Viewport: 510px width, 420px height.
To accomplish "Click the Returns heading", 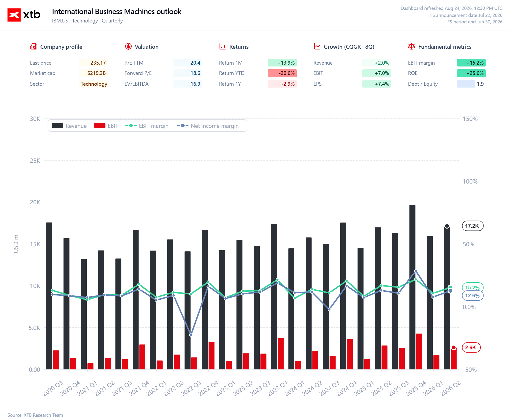I will click(239, 47).
